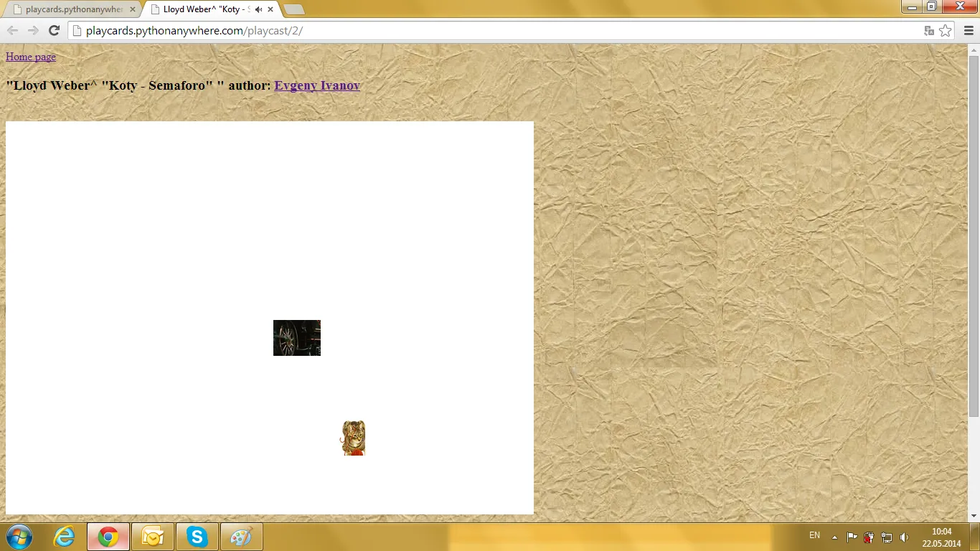The image size is (980, 551).
Task: Open the Action Center flag icon
Action: point(852,537)
